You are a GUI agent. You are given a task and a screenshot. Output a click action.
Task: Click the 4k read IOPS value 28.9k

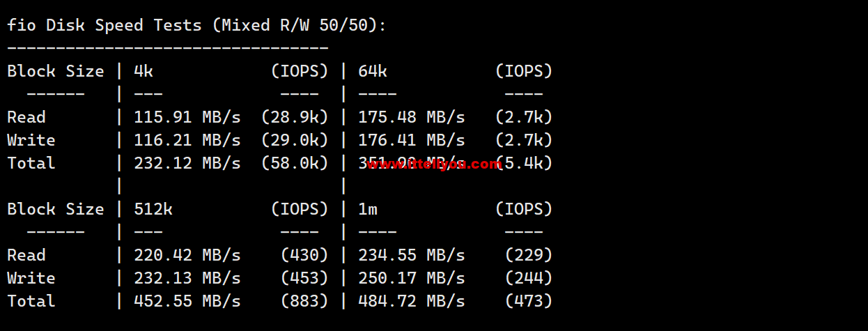[295, 117]
